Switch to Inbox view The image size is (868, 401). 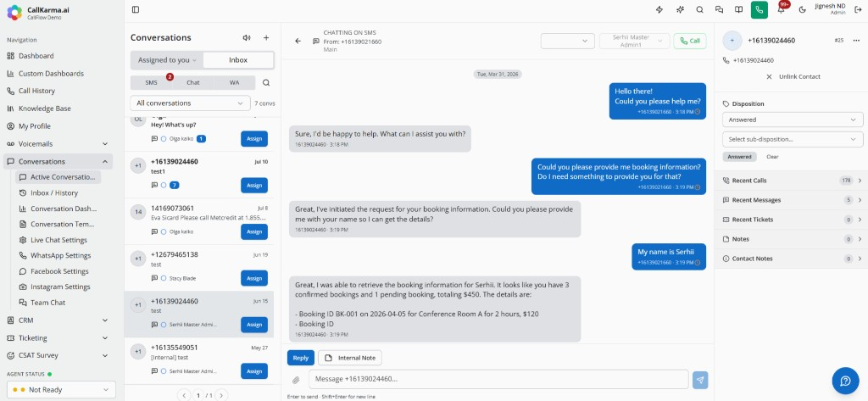[x=238, y=60]
